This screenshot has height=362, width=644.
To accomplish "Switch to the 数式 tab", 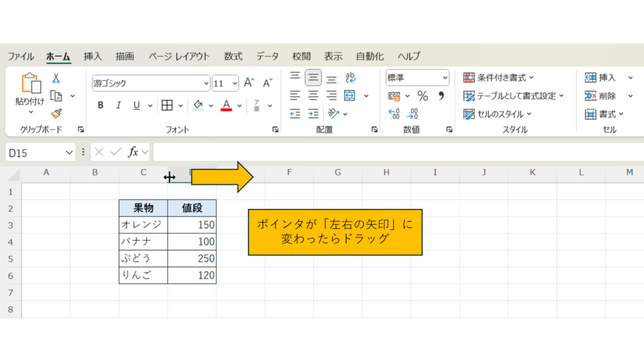I will point(233,56).
